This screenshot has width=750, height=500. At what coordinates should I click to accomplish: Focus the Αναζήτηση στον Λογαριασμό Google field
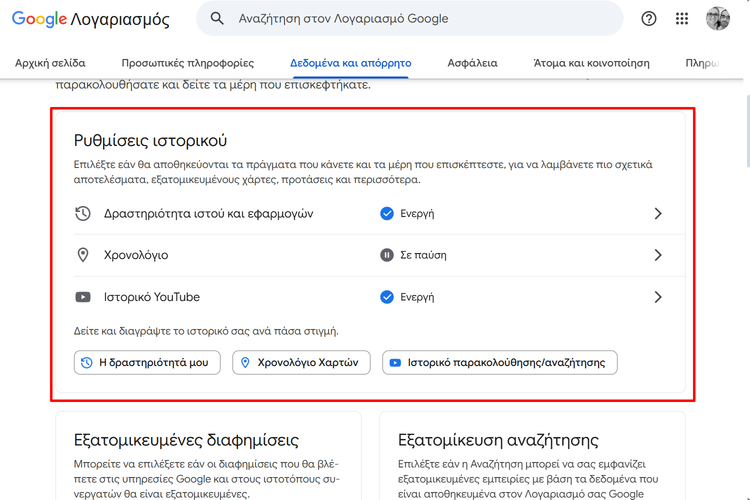click(x=410, y=19)
